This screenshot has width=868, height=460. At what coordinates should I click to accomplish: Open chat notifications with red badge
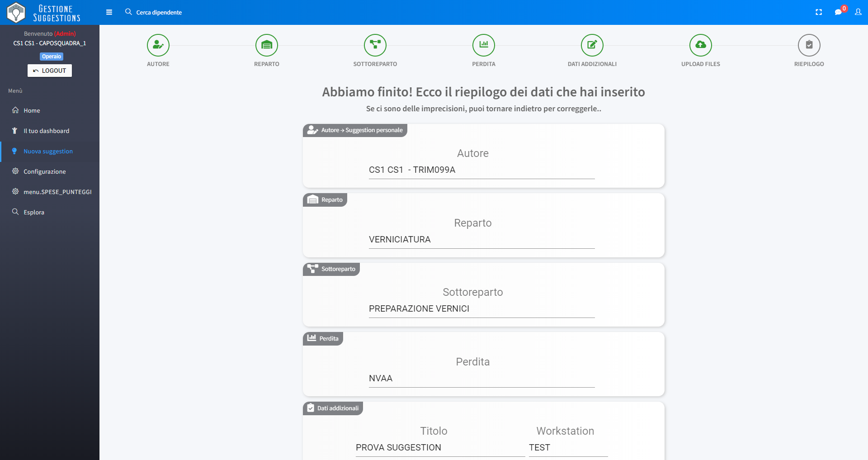click(839, 12)
